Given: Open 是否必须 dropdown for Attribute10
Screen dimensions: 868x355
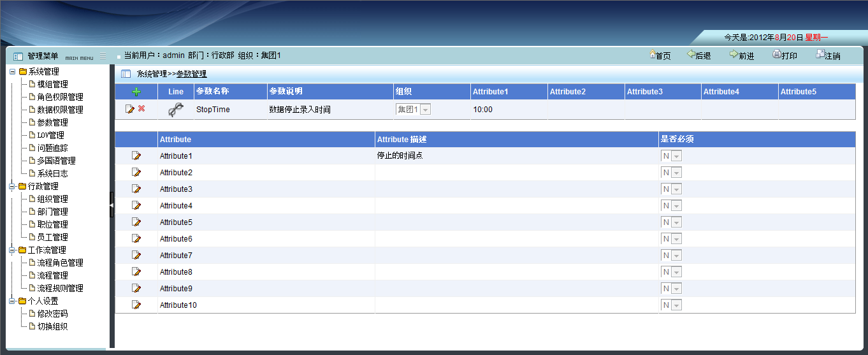Looking at the screenshot, I should click(671, 305).
